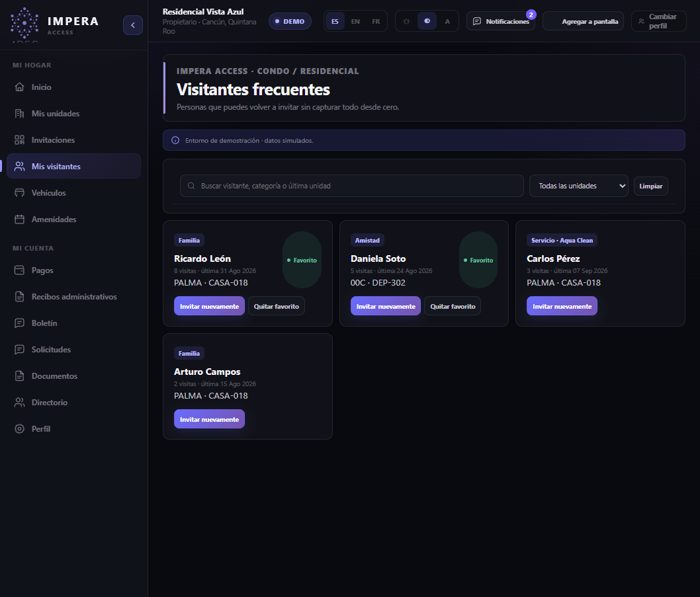700x597 pixels.
Task: Select dark theme half-circle toggle
Action: [x=427, y=21]
